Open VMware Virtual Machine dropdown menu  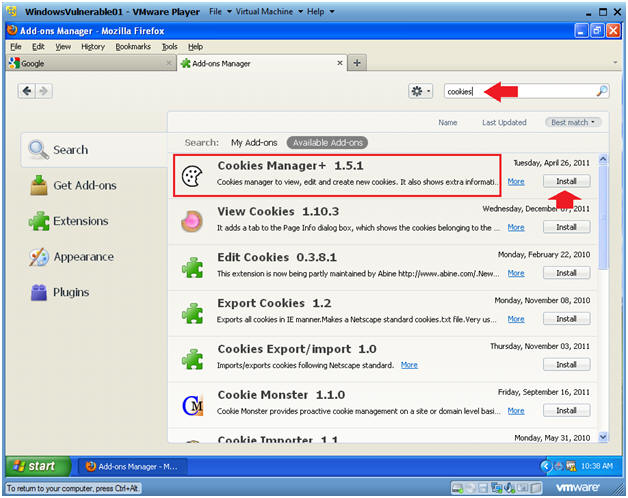click(269, 12)
